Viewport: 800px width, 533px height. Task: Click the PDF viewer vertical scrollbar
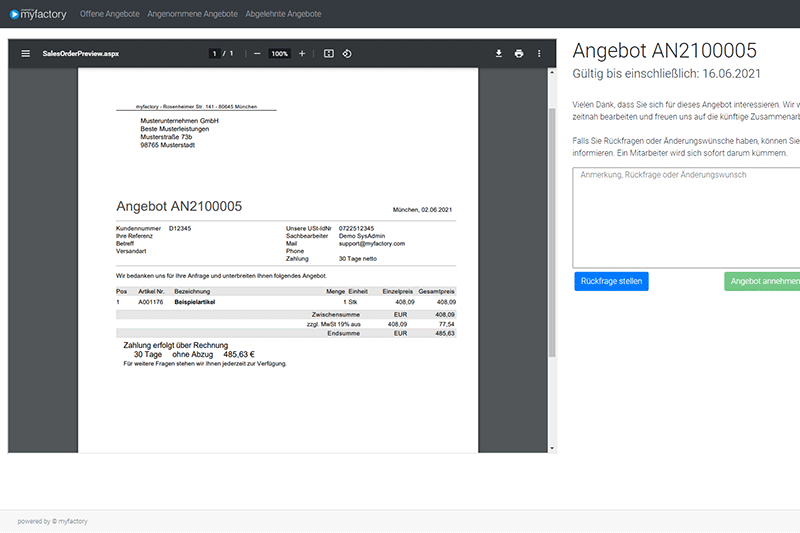(550, 230)
